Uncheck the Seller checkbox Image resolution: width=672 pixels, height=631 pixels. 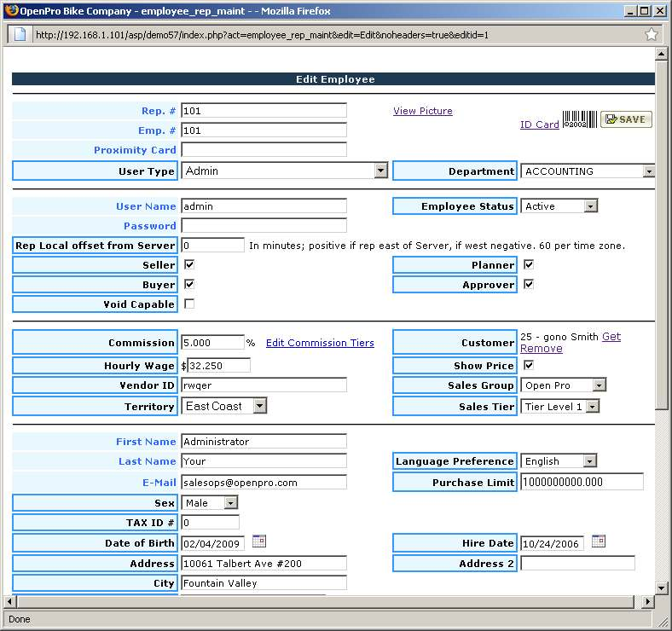(x=189, y=265)
